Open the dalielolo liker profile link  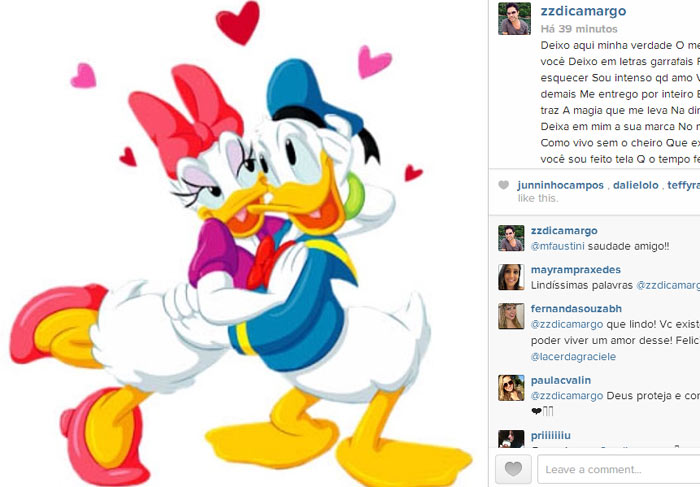click(x=636, y=185)
